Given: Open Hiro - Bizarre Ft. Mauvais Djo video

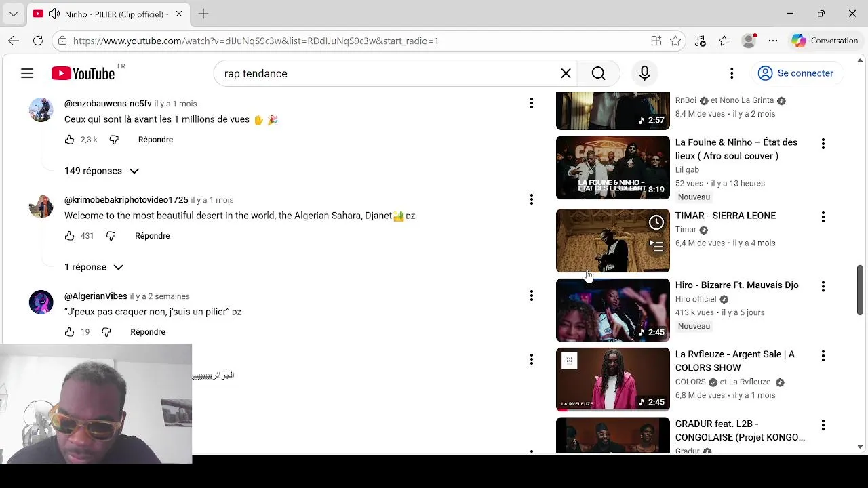Looking at the screenshot, I should click(x=736, y=285).
